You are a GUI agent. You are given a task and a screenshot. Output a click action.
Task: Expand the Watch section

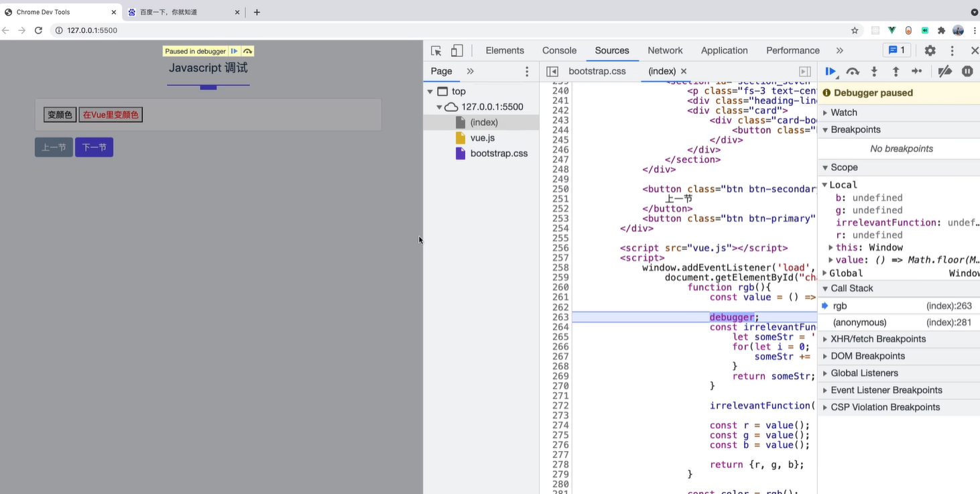(843, 113)
